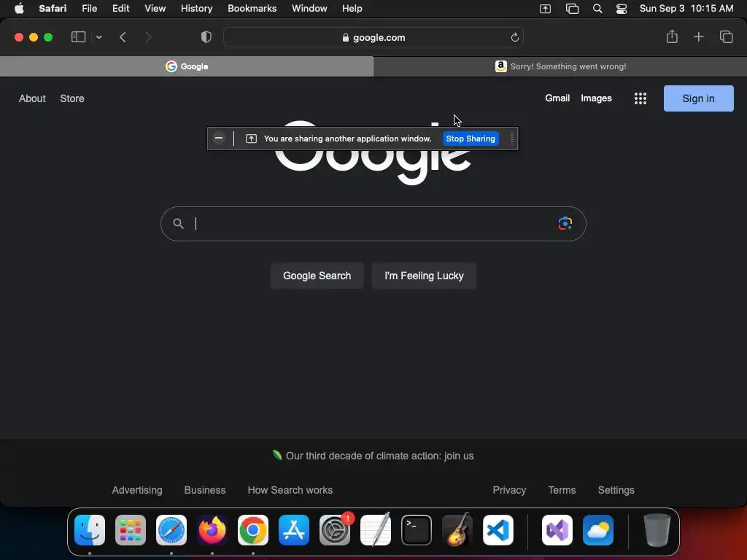Viewport: 747px width, 560px height.
Task: Open How Search works footer link
Action: 290,490
